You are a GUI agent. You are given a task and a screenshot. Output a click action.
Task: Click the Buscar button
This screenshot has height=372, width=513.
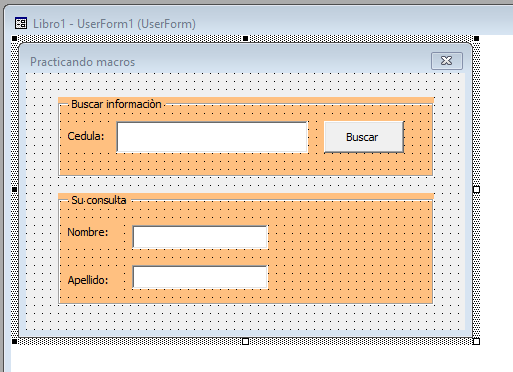(x=364, y=137)
